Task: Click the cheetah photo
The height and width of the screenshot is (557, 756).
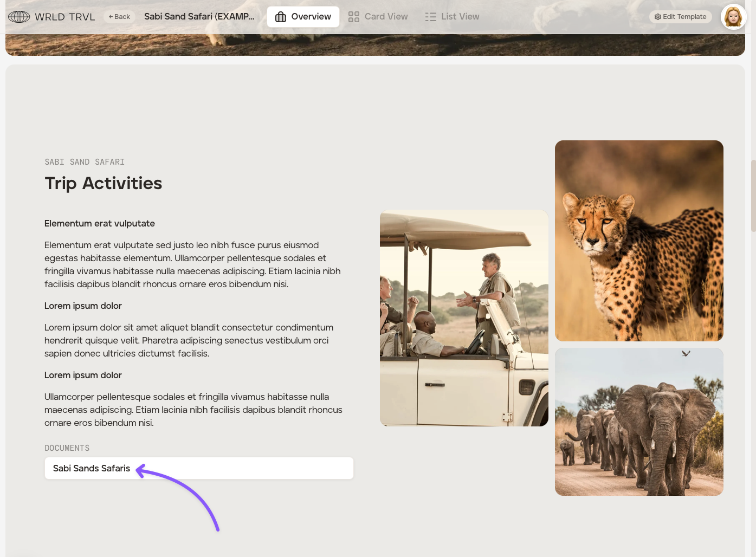Action: (639, 241)
